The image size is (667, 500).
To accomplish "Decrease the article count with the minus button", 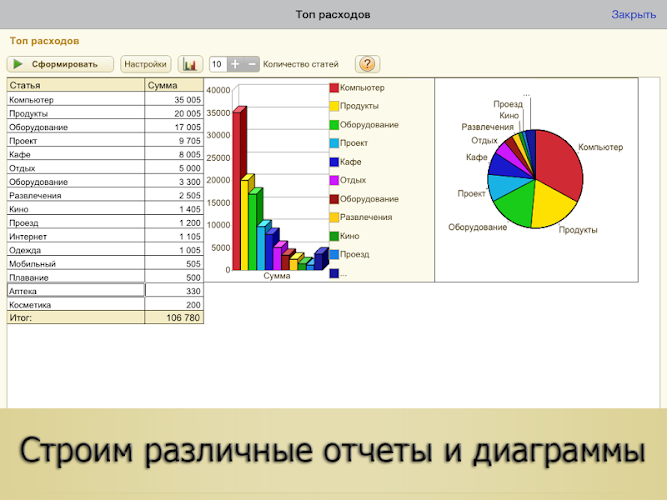I will (252, 64).
